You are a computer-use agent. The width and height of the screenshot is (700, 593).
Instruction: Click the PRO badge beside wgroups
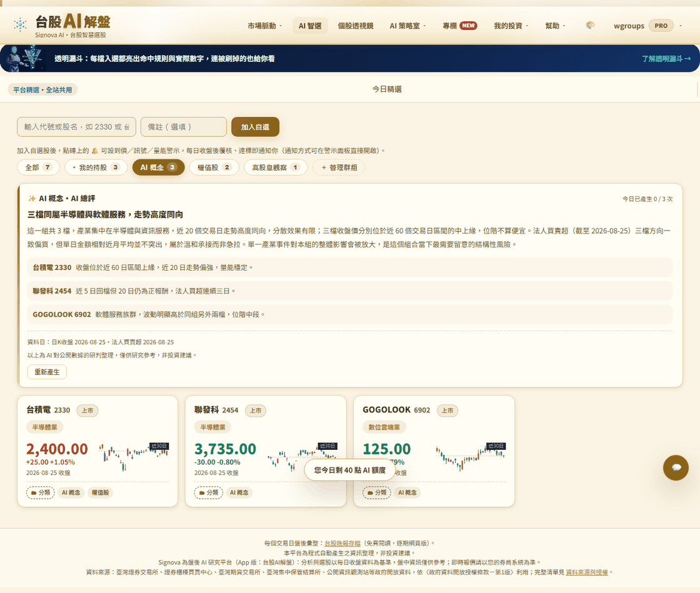click(x=661, y=26)
